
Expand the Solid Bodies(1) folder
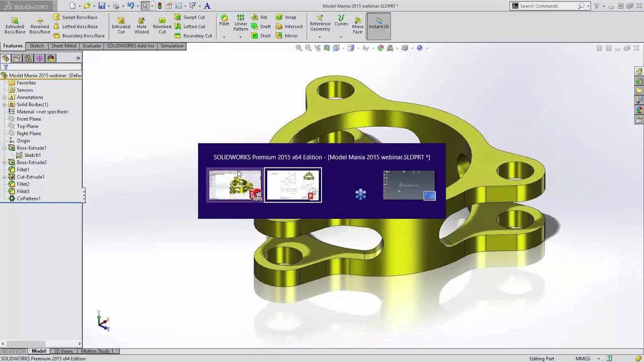(x=5, y=105)
